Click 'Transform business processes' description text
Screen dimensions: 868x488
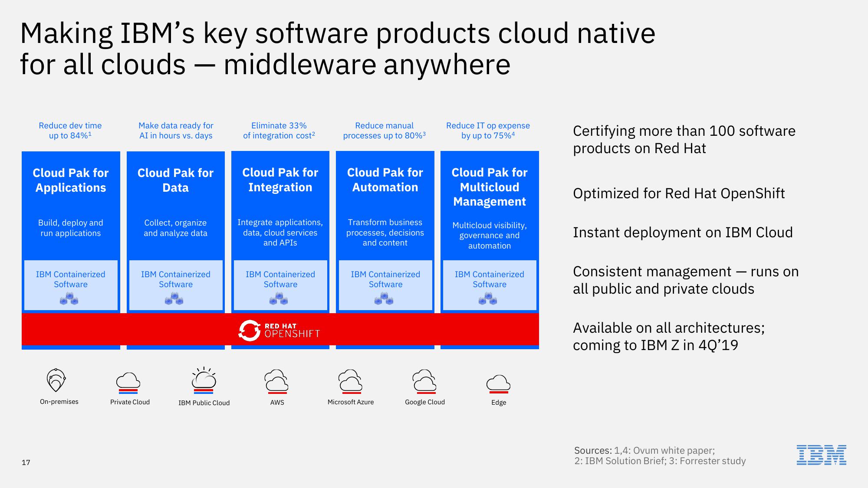click(x=385, y=233)
